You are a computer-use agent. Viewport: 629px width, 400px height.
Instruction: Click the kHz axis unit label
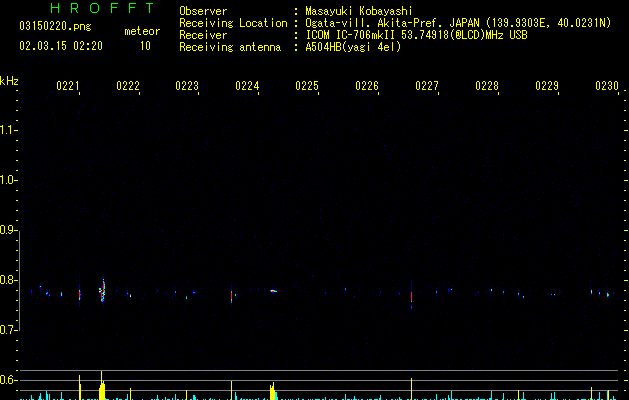tap(9, 81)
